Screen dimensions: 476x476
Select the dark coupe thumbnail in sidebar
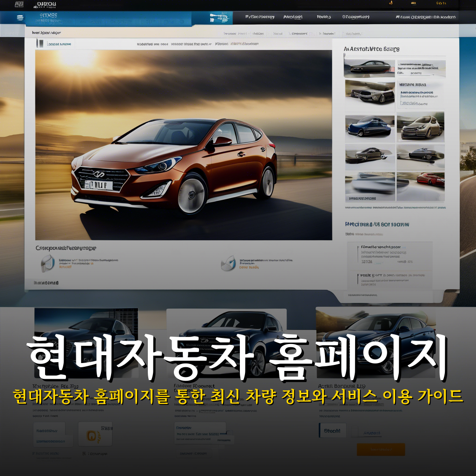click(x=369, y=68)
